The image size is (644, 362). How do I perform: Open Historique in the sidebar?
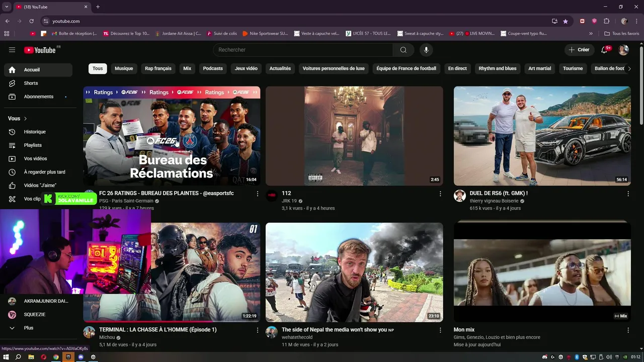point(38,132)
